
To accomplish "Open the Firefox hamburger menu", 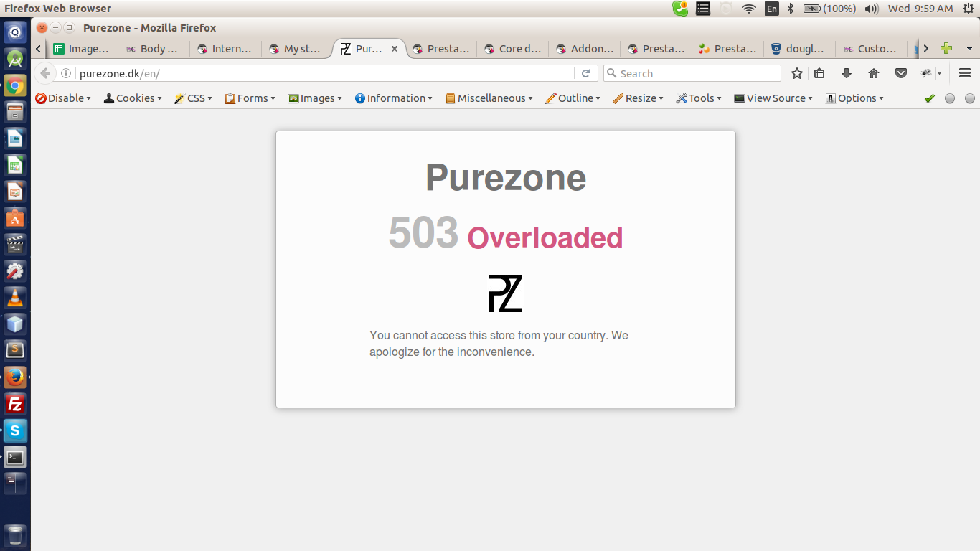I will coord(965,73).
